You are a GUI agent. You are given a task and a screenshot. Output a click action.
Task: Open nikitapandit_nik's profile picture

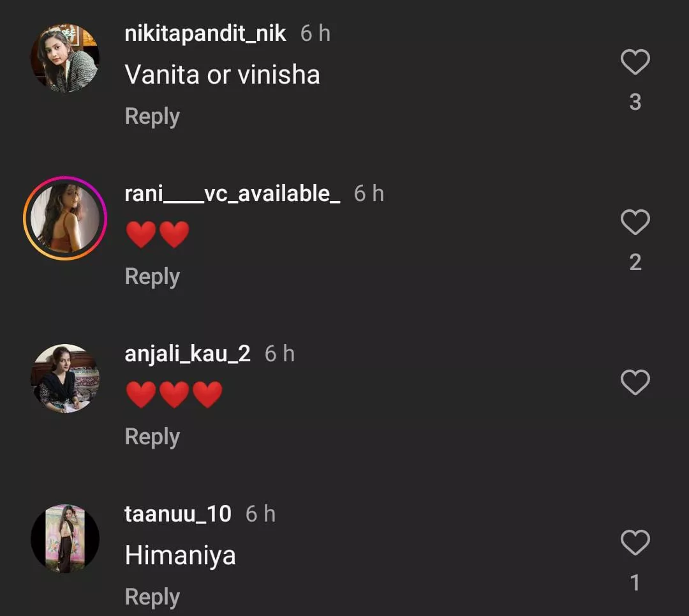(64, 58)
